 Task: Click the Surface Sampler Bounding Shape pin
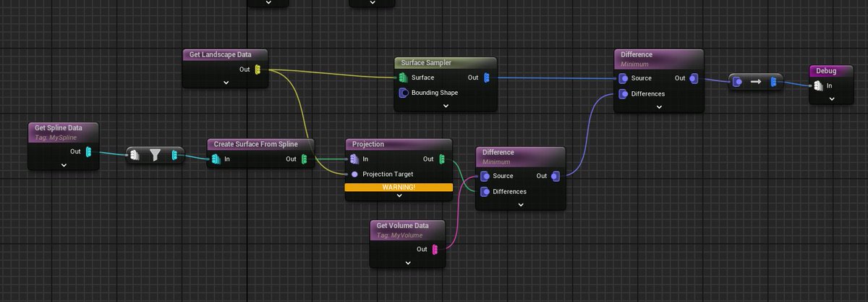tap(404, 93)
